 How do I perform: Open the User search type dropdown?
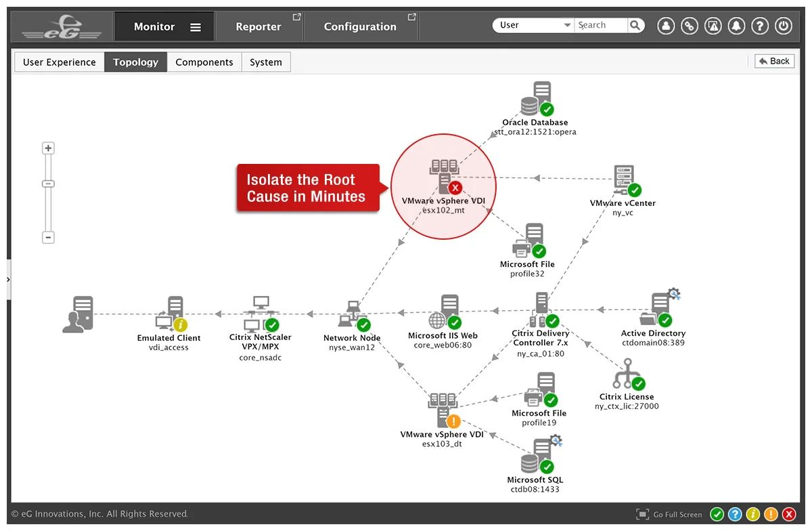533,26
